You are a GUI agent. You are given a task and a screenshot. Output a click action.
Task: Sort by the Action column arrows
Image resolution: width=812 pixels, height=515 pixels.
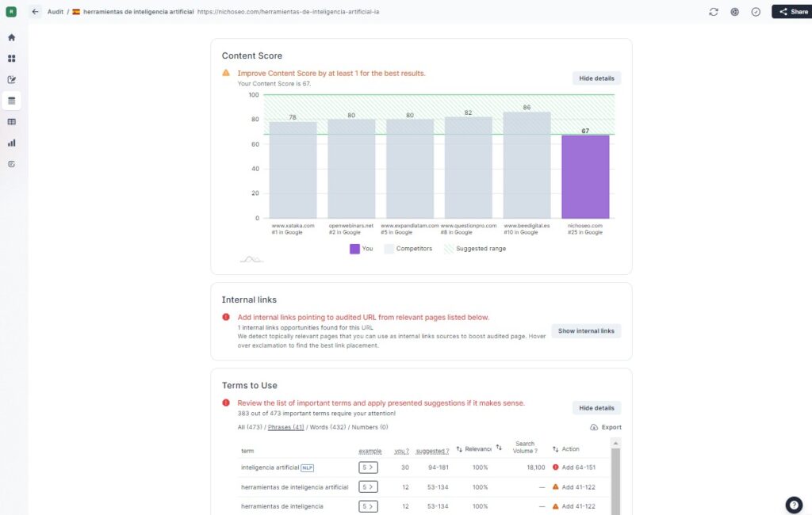556,449
